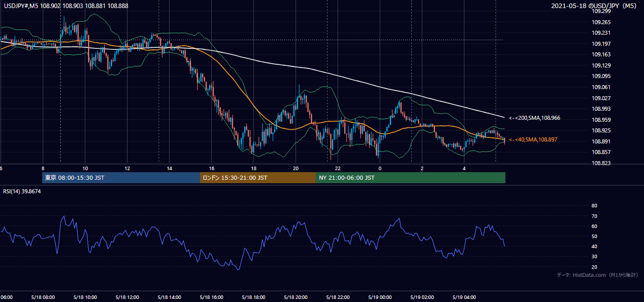Select the NY 21:00-06:00 JST session bar
Image resolution: width=644 pixels, height=302 pixels.
tap(411, 178)
